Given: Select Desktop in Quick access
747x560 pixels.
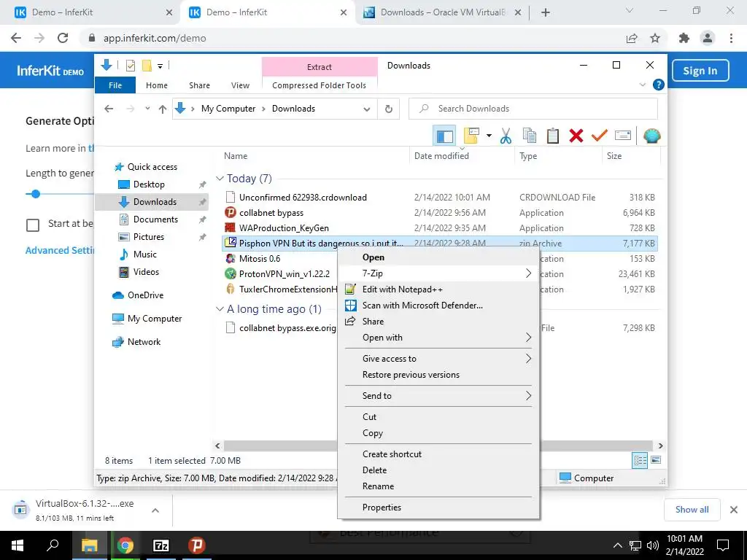Looking at the screenshot, I should point(149,184).
